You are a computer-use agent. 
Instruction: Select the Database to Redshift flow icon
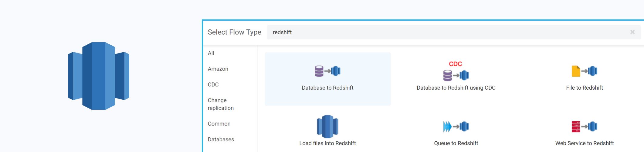pos(327,71)
